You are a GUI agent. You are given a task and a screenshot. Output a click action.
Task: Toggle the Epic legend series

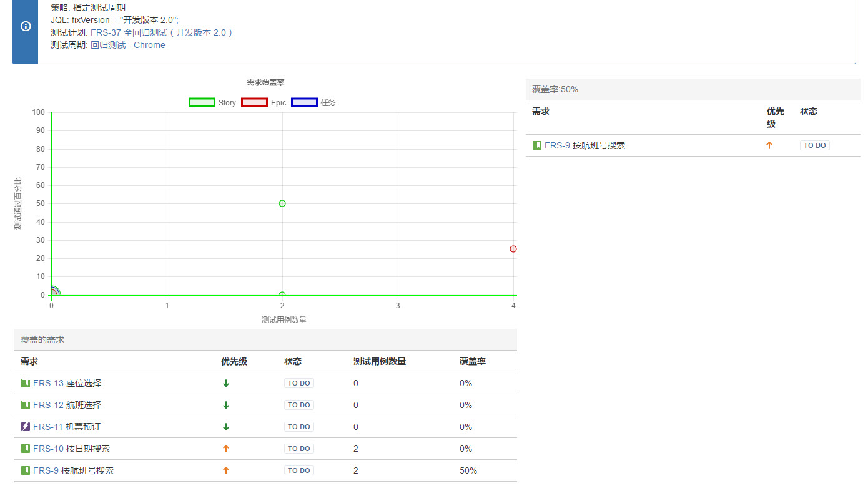tap(264, 102)
